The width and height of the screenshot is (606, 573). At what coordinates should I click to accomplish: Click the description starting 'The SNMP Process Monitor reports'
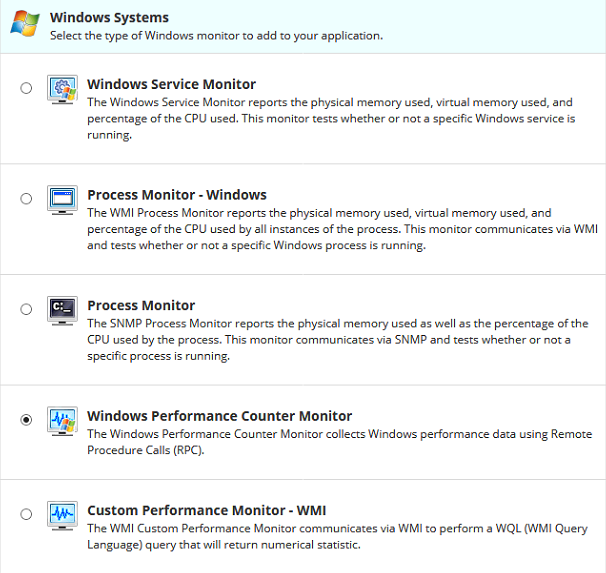[338, 340]
